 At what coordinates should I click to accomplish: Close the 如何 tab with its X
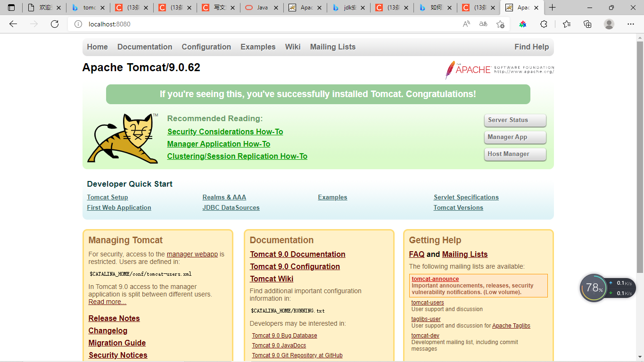tap(449, 8)
